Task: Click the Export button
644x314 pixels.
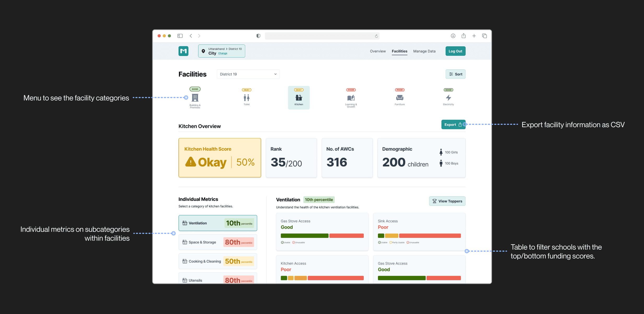Action: click(x=453, y=125)
